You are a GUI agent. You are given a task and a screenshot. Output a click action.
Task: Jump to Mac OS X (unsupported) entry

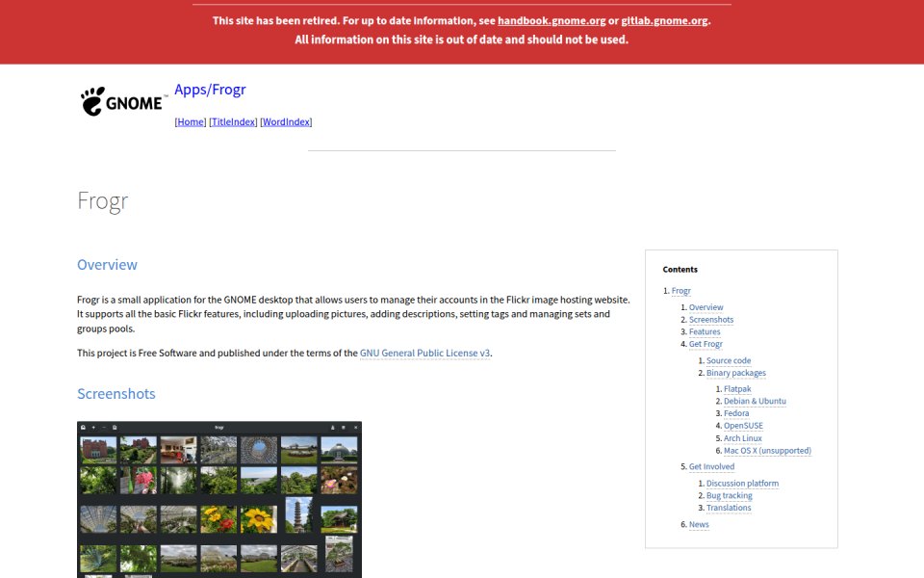pyautogui.click(x=768, y=451)
